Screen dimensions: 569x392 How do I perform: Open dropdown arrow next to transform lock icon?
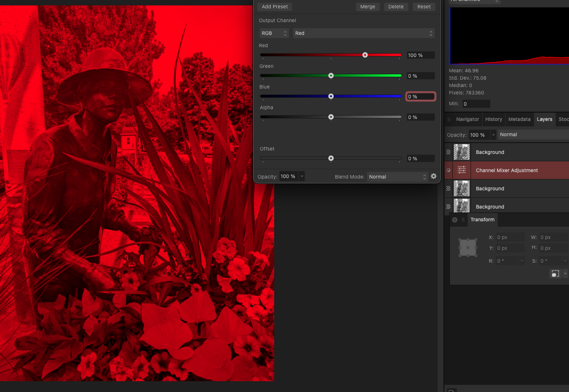(x=565, y=273)
